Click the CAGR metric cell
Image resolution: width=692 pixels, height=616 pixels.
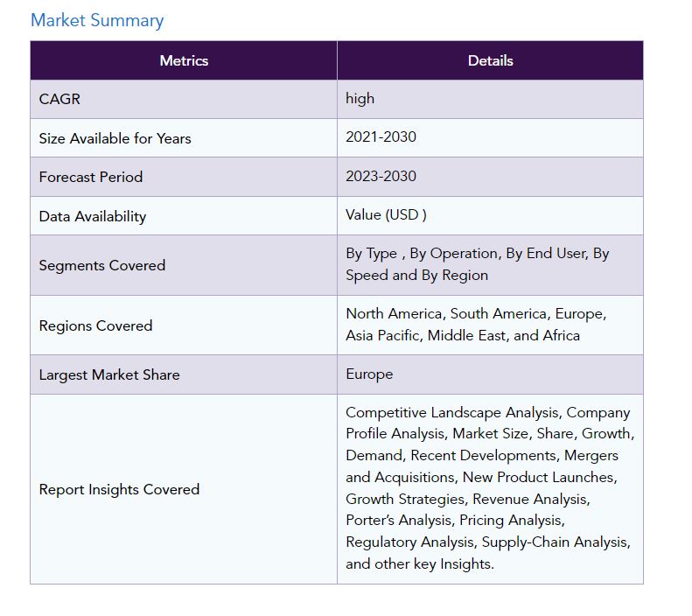click(x=59, y=99)
